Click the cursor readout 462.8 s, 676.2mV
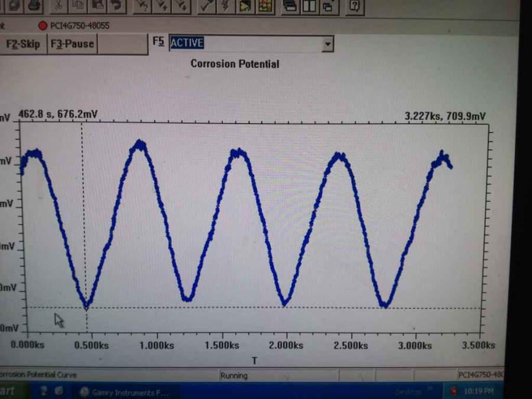 coord(58,114)
